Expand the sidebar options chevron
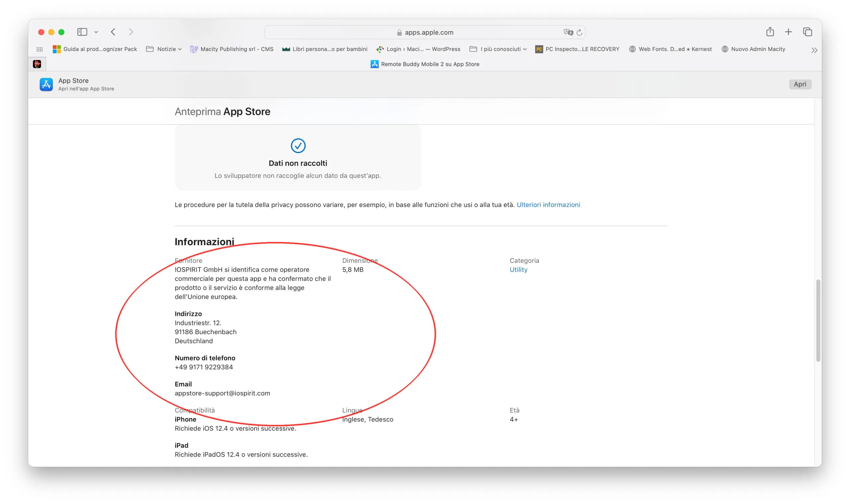 pyautogui.click(x=96, y=32)
